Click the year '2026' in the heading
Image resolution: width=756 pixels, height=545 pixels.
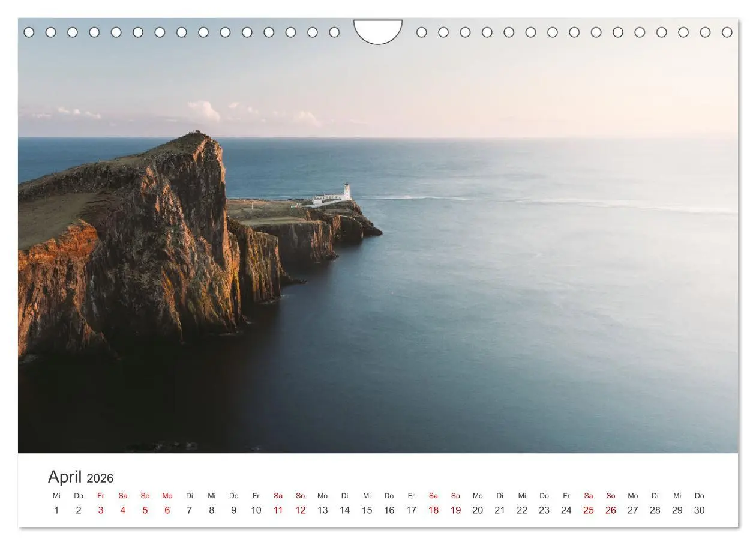[100, 478]
